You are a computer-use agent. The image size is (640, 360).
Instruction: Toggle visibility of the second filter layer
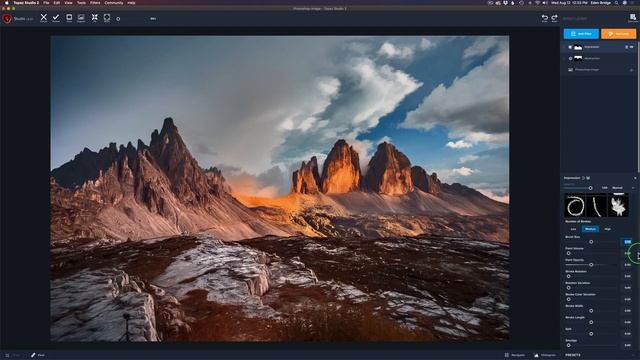coord(570,58)
